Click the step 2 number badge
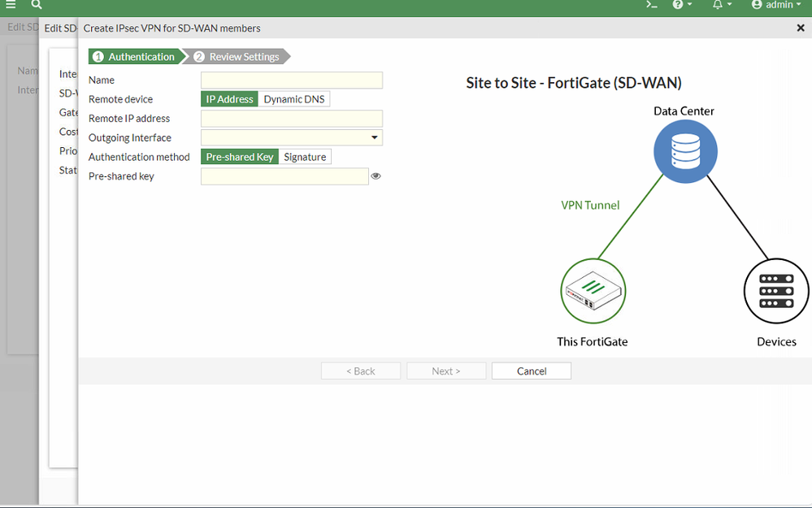Screen dimensions: 812x508 pos(199,56)
